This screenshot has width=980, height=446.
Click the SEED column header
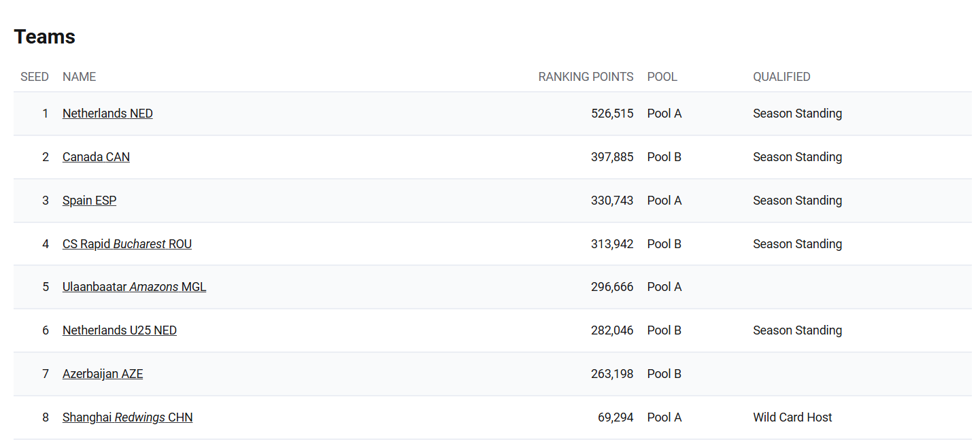tap(35, 77)
